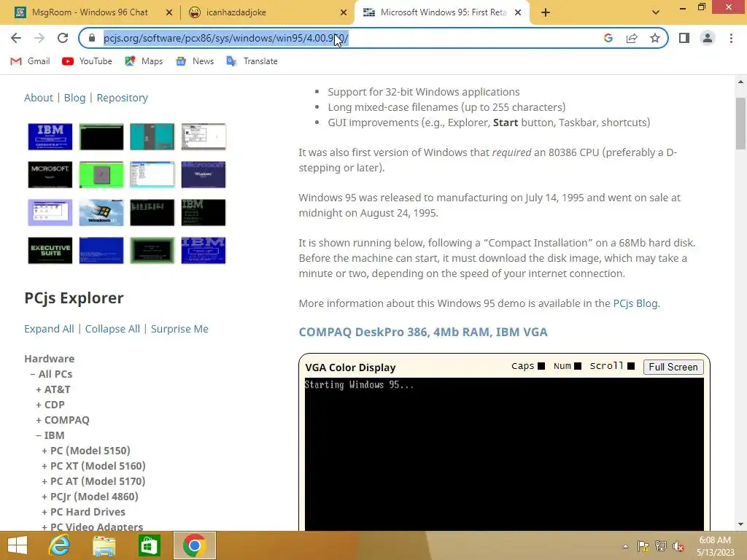This screenshot has height=560, width=747.
Task: Toggle the Scroll lock indicator
Action: 631,366
